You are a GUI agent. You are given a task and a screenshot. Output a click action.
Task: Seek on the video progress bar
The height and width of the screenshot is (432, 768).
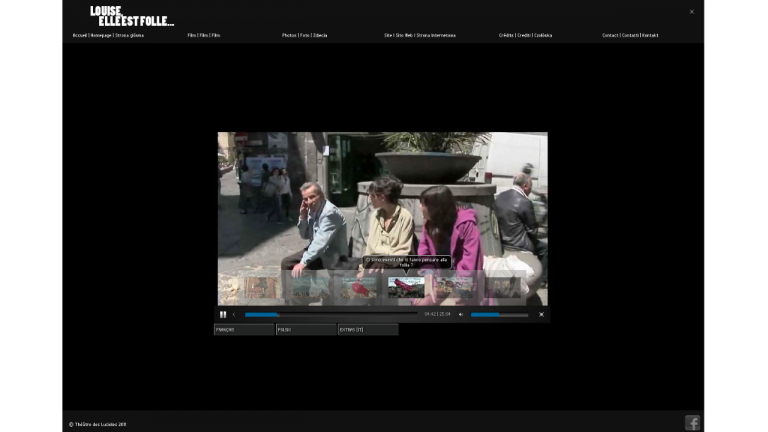pyautogui.click(x=330, y=314)
